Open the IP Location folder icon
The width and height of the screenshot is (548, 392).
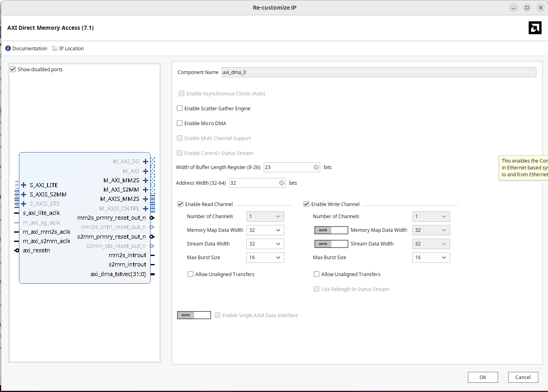click(55, 48)
